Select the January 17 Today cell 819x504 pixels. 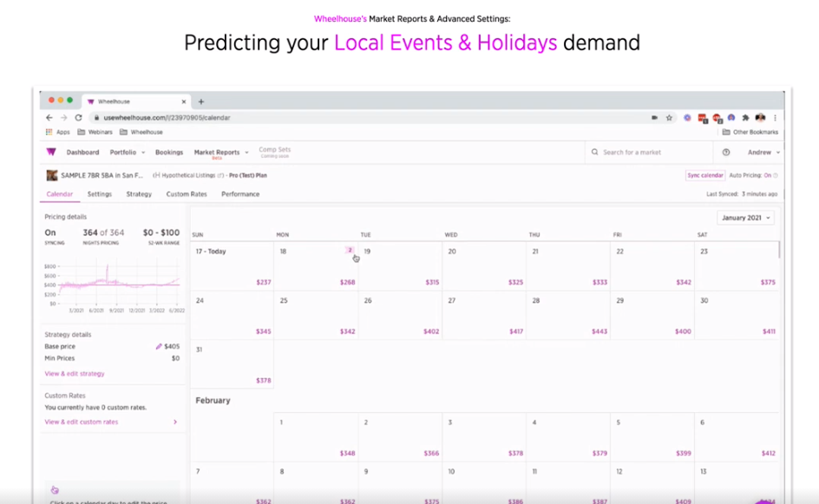[232, 266]
